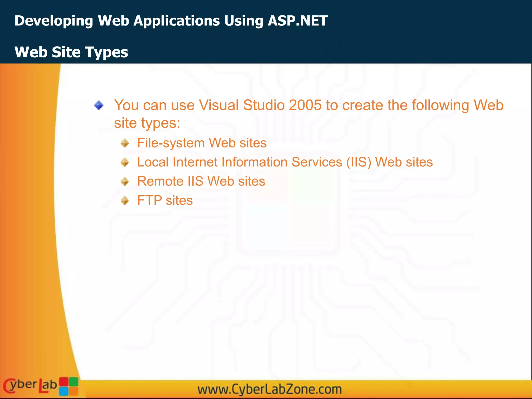Click bullet icon beside File-system Web sites

125,143
